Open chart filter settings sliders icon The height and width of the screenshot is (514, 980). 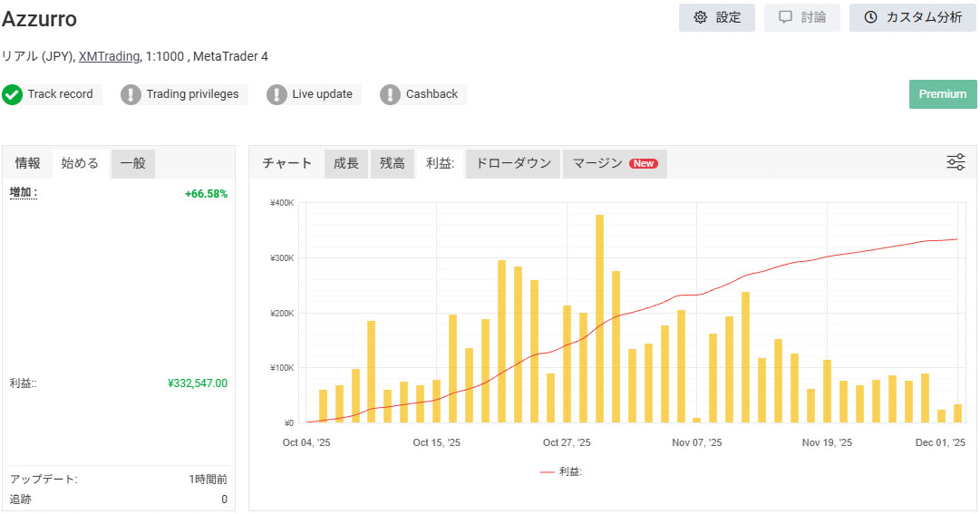point(956,162)
